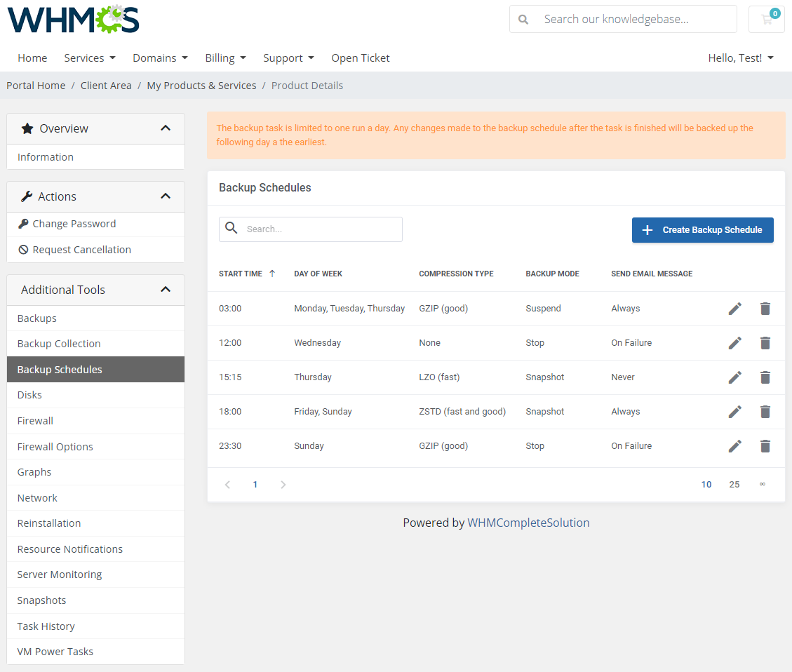The height and width of the screenshot is (672, 792).
Task: Click 'ZSTD (fast and good)' cell
Action: click(462, 412)
